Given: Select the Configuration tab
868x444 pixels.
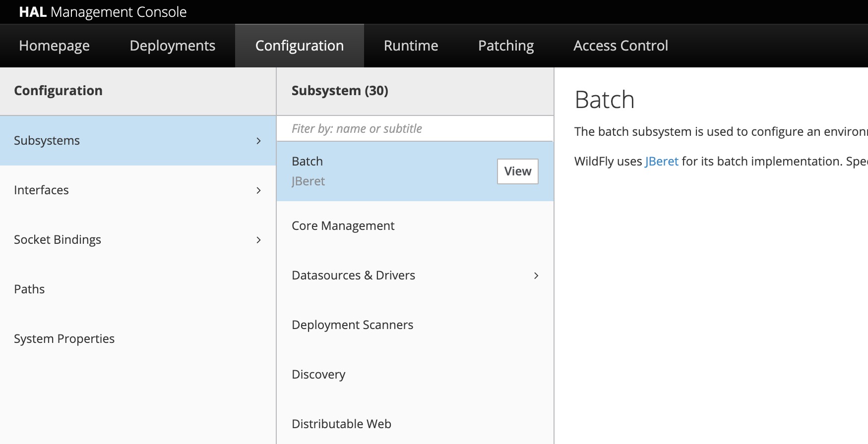Looking at the screenshot, I should coord(300,46).
